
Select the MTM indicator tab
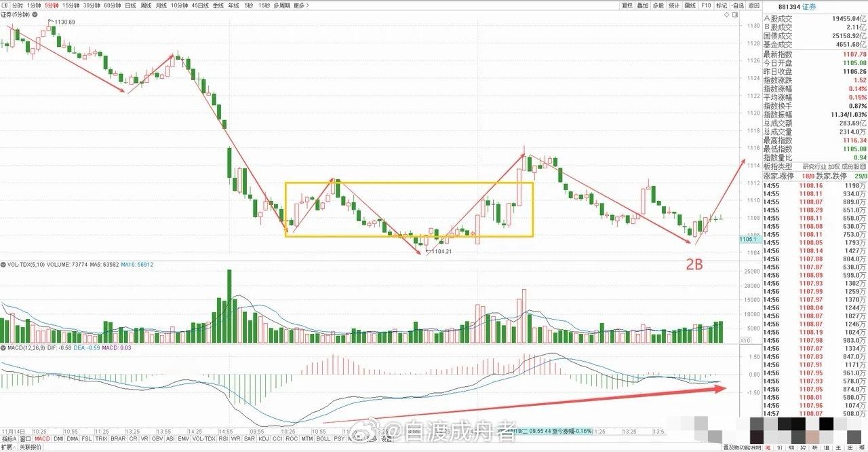pyautogui.click(x=307, y=438)
